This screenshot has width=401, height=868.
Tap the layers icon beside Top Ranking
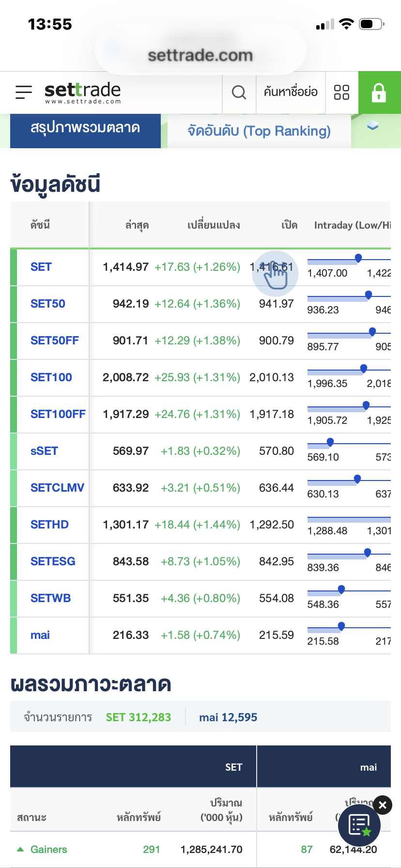tap(372, 126)
